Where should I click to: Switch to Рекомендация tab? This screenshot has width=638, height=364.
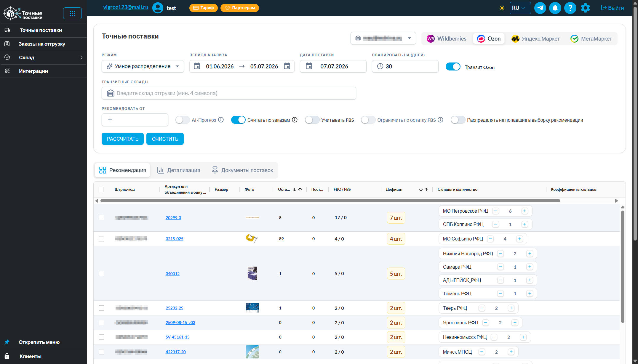click(x=123, y=170)
